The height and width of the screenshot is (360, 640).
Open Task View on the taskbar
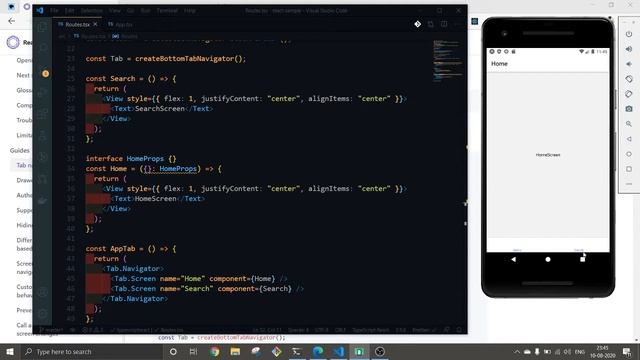click(x=193, y=351)
